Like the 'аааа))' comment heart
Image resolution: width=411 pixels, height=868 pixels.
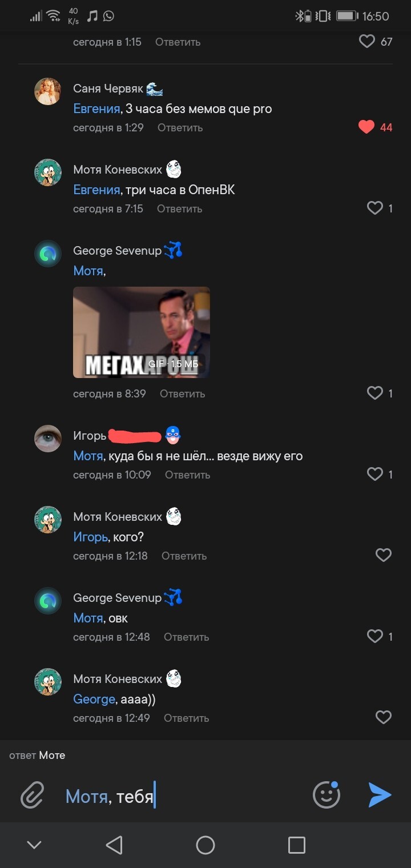click(383, 717)
